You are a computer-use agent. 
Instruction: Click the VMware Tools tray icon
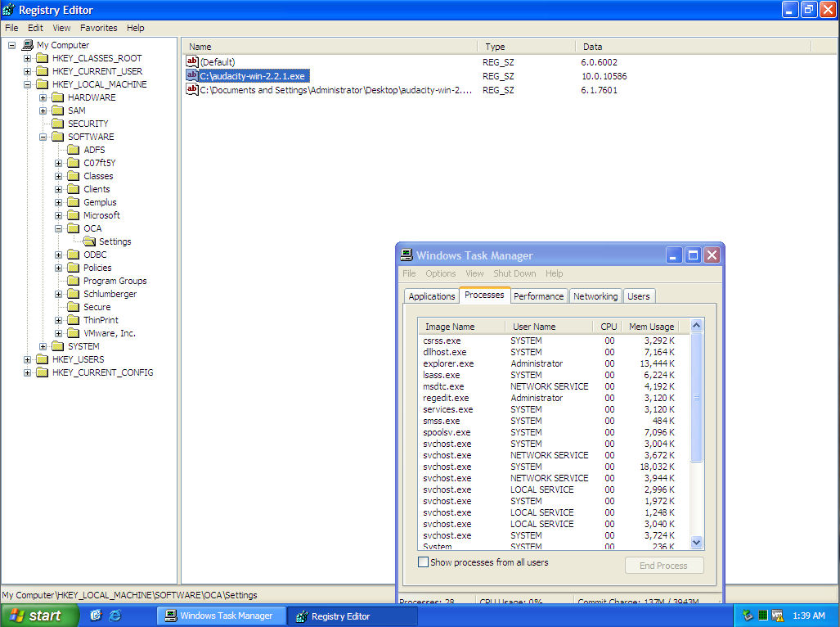pos(777,616)
